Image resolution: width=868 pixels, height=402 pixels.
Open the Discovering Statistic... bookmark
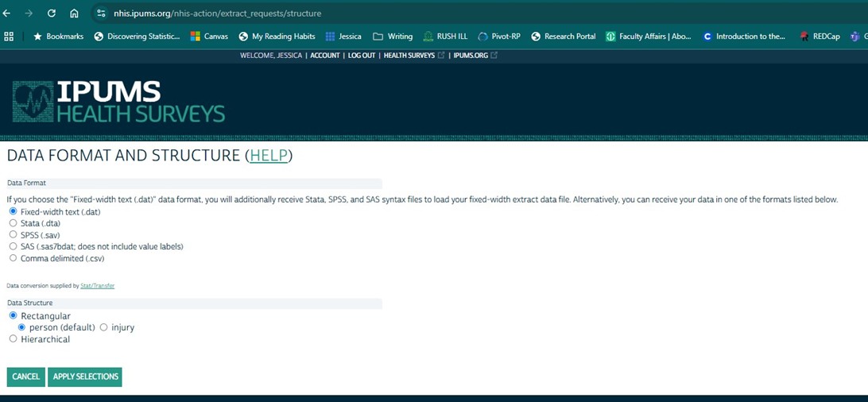coord(138,37)
